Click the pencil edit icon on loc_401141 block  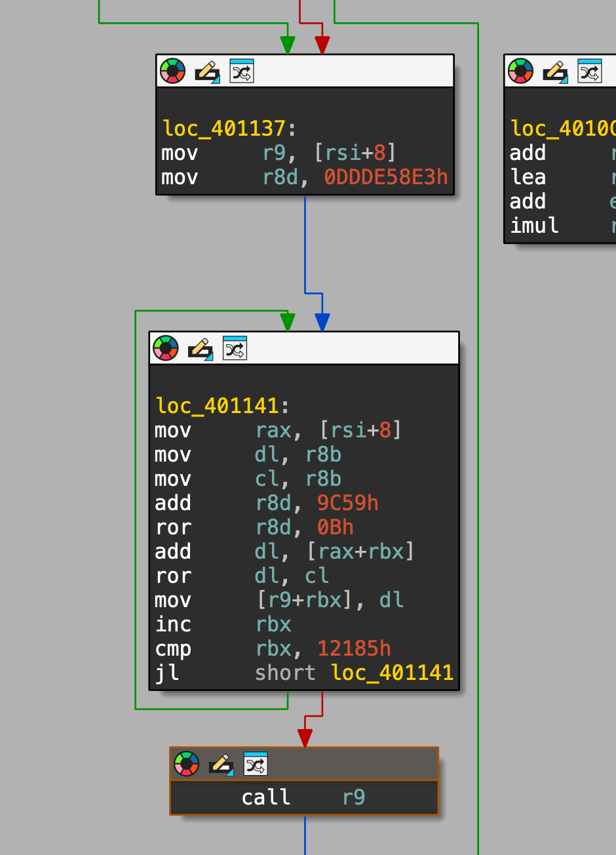tap(201, 349)
